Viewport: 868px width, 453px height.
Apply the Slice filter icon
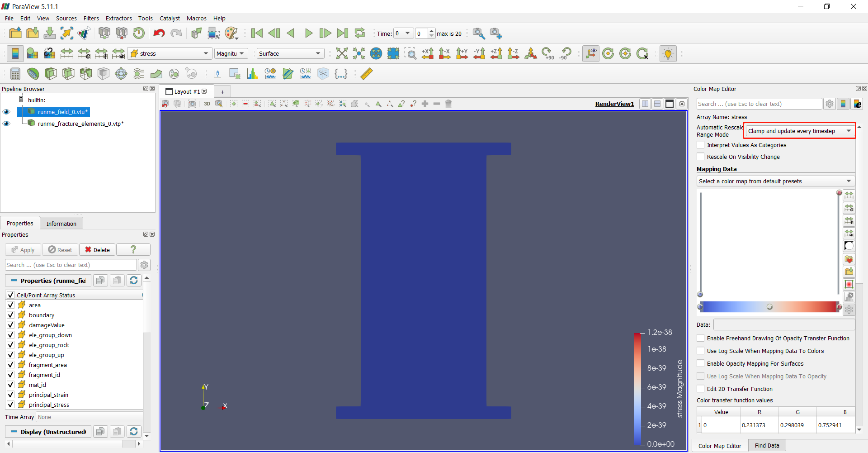click(x=68, y=74)
